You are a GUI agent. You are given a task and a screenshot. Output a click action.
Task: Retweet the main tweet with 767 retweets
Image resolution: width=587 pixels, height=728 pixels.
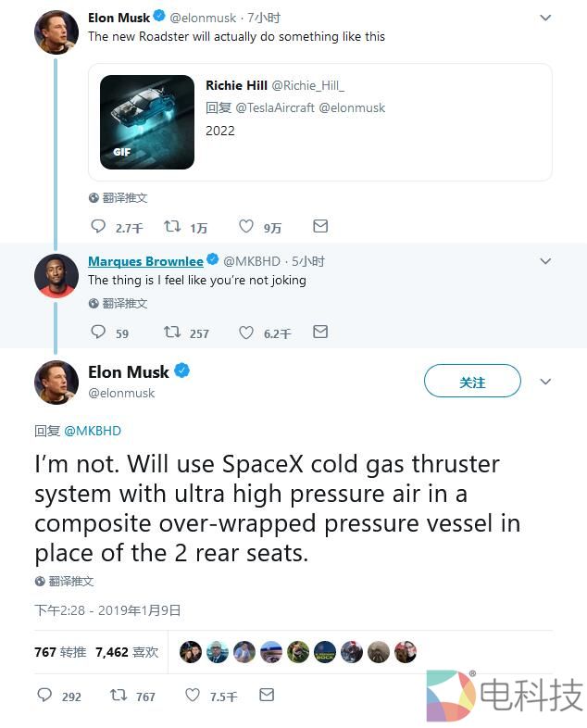click(x=119, y=695)
